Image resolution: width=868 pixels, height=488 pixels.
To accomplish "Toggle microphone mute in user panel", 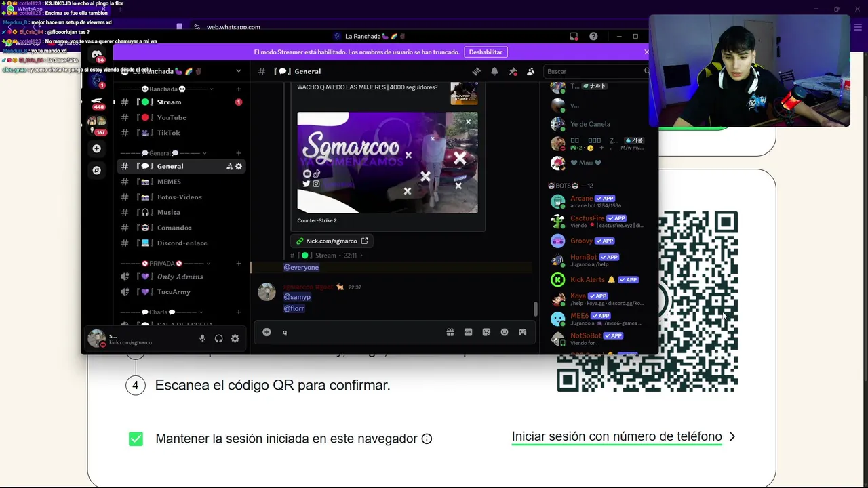I will click(202, 338).
